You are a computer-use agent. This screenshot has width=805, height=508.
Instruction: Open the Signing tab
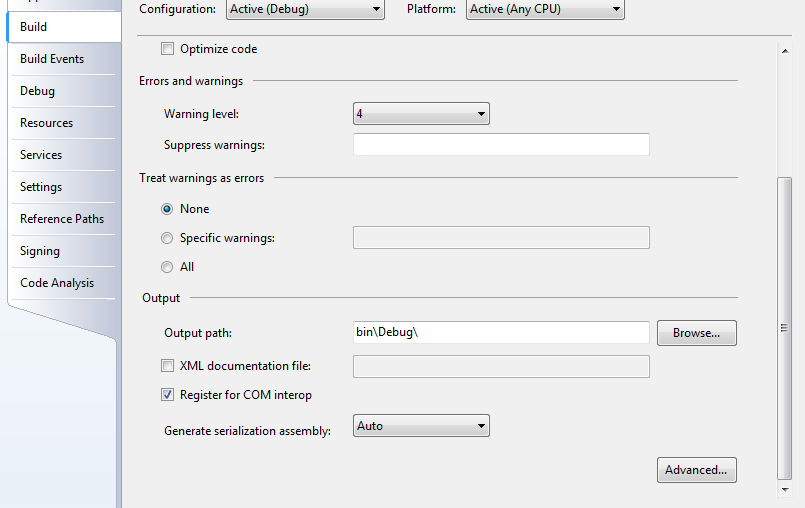pyautogui.click(x=65, y=251)
